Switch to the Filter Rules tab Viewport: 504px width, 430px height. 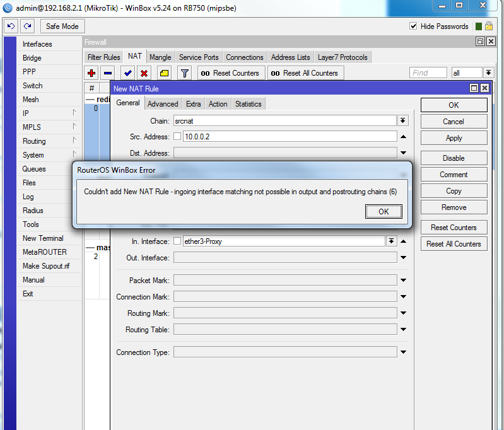pos(103,57)
